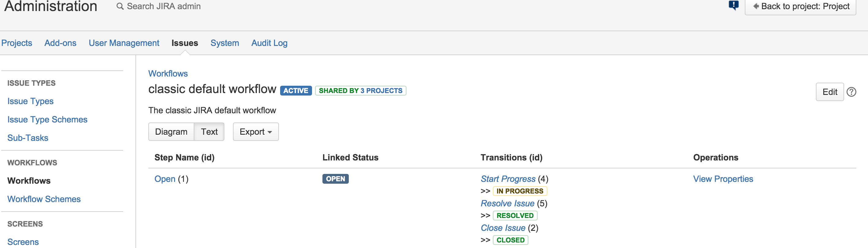Click the Edit button
The height and width of the screenshot is (248, 868).
coord(830,92)
